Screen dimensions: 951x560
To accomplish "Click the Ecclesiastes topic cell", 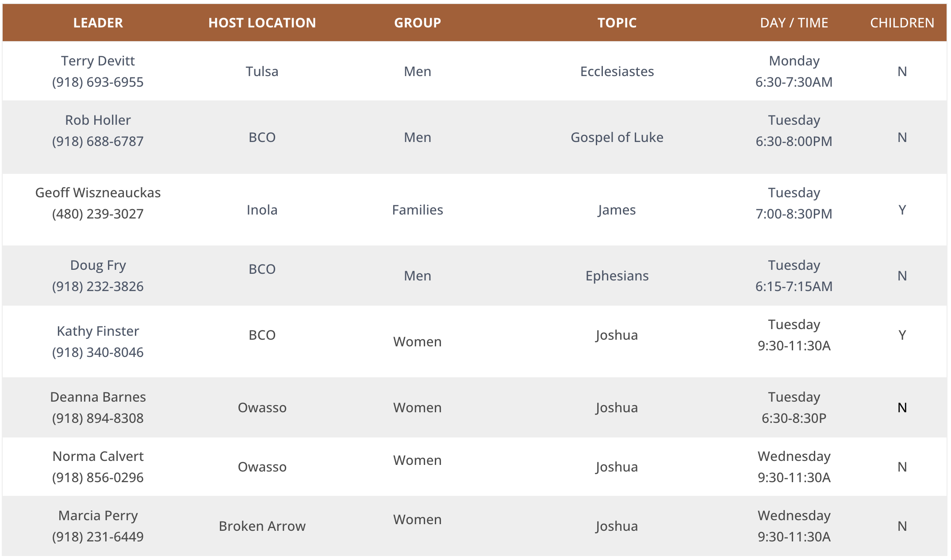I will [617, 71].
